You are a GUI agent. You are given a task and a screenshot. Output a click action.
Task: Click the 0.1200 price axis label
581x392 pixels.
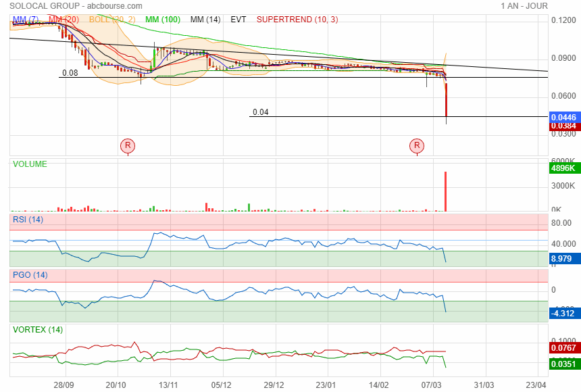(563, 20)
